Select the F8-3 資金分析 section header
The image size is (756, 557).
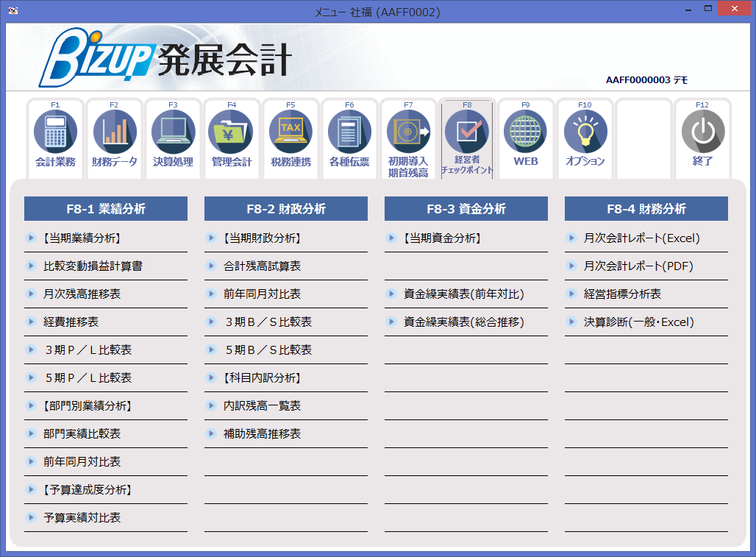(x=466, y=208)
